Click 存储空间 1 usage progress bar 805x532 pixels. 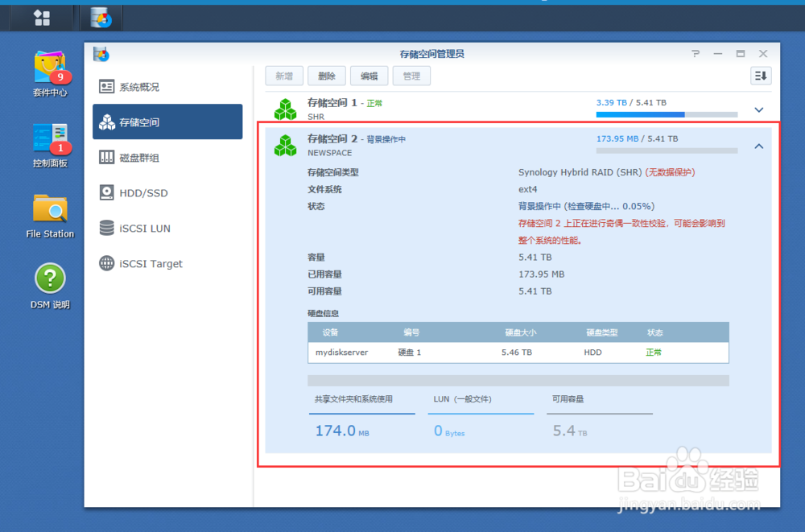click(x=667, y=114)
